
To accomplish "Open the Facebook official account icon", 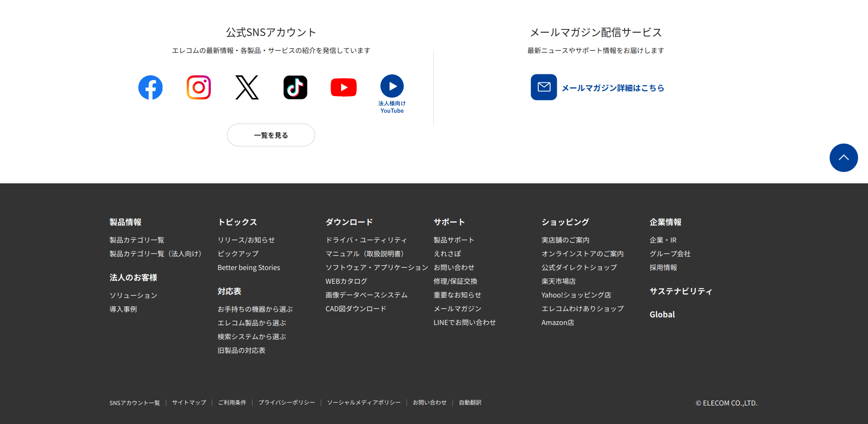I will pyautogui.click(x=150, y=88).
